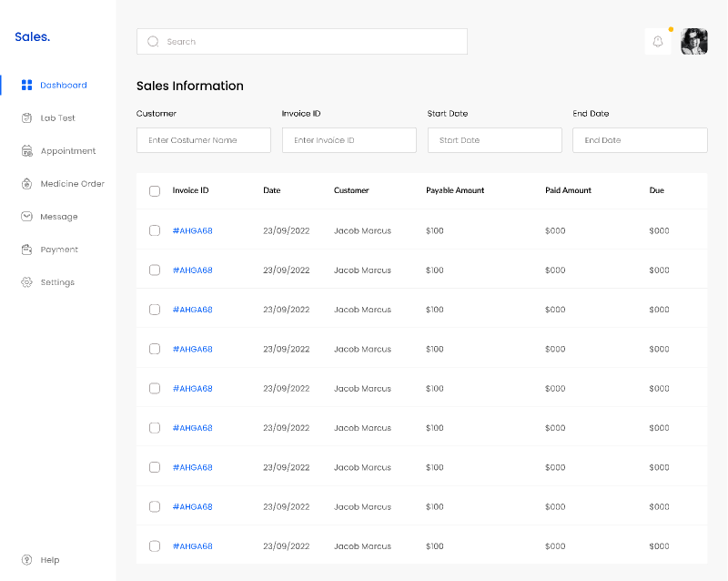Sort by the Payable Amount column
Image resolution: width=728 pixels, height=581 pixels.
click(455, 190)
